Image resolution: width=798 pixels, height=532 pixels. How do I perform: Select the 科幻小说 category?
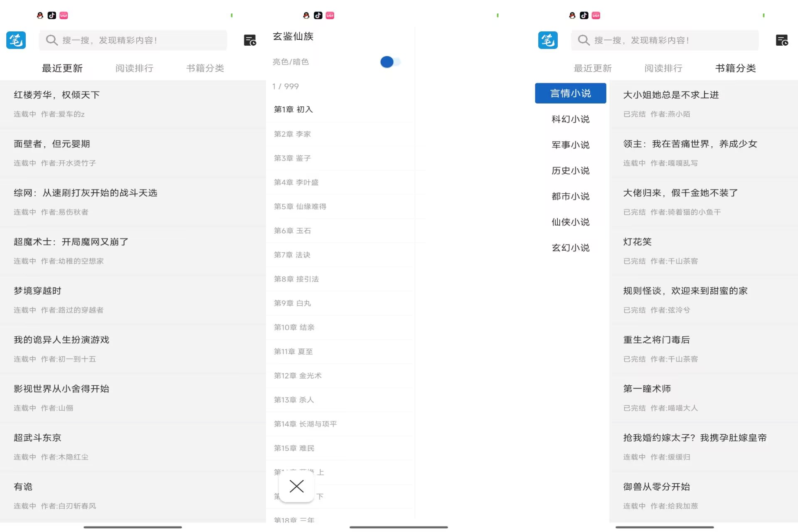tap(570, 119)
